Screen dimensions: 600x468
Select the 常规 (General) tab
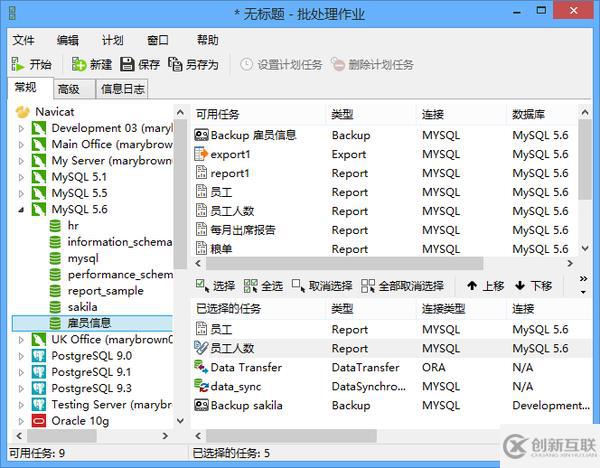tap(30, 88)
